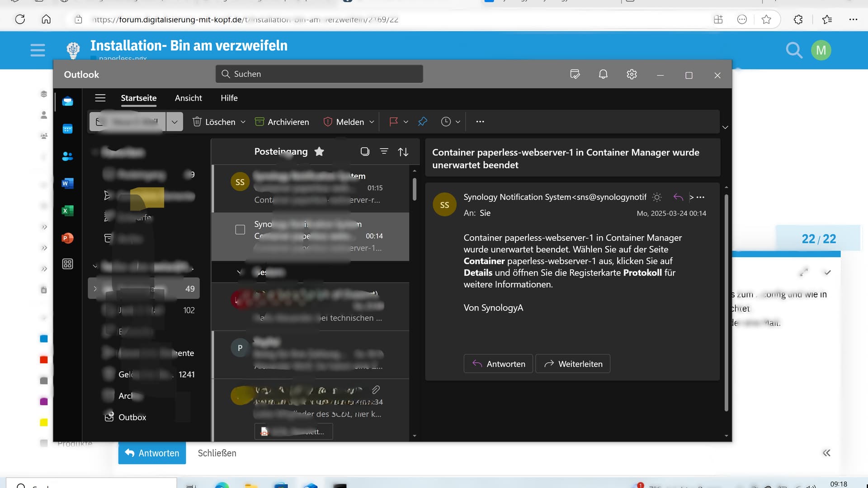
Task: Flag the selected message
Action: pyautogui.click(x=393, y=122)
